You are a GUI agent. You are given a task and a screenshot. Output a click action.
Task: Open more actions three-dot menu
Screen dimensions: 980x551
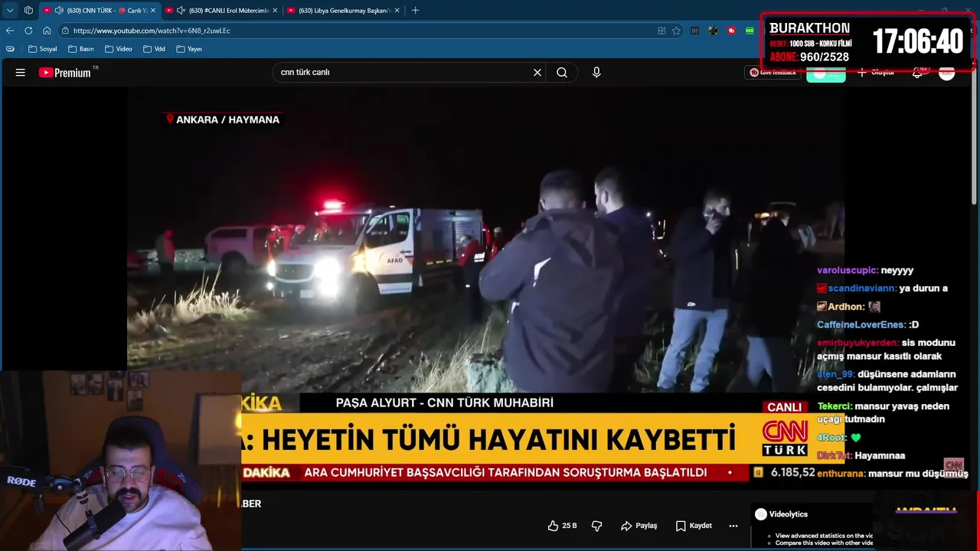coord(733,526)
